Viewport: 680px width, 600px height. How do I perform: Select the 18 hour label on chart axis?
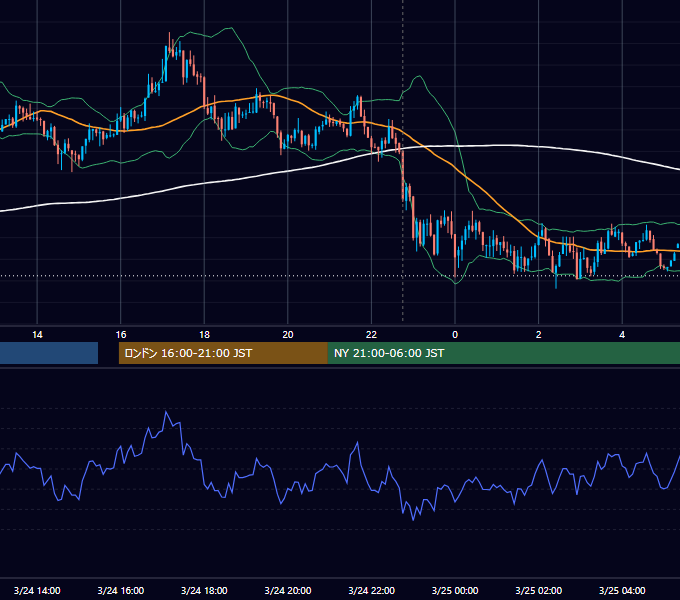coord(204,335)
